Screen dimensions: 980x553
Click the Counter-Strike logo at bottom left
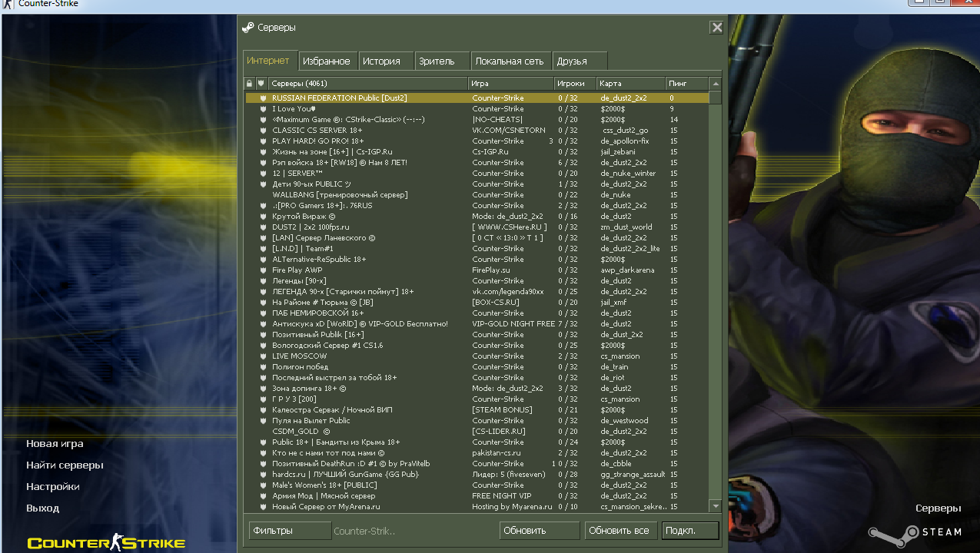(x=106, y=543)
